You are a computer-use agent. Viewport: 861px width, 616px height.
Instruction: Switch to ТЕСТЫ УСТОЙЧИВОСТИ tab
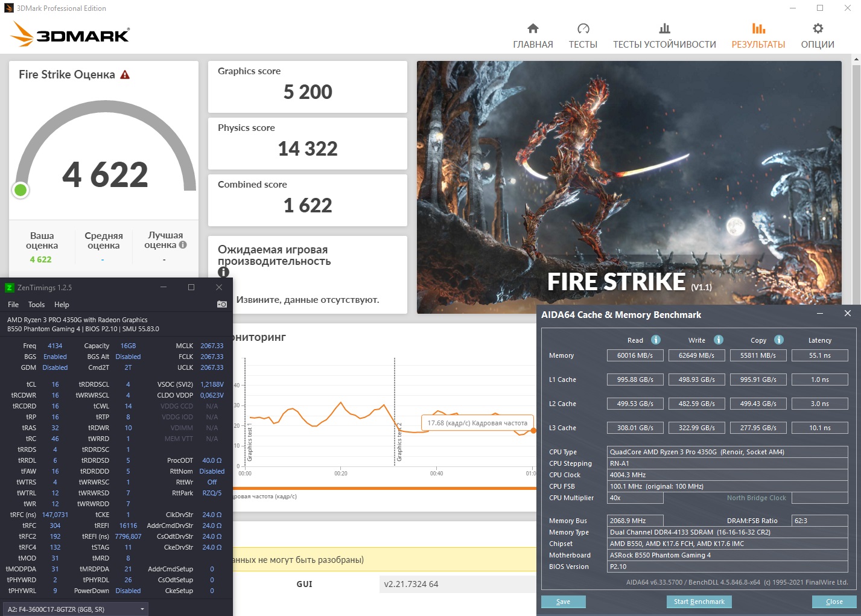(664, 36)
